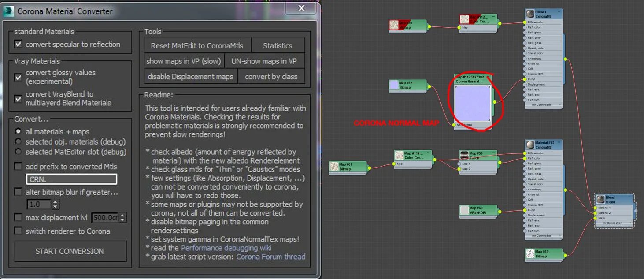Viewport: 644px width, 279px height.
Task: Click the 3ds Max logo in the Converter title bar
Action: (x=9, y=11)
